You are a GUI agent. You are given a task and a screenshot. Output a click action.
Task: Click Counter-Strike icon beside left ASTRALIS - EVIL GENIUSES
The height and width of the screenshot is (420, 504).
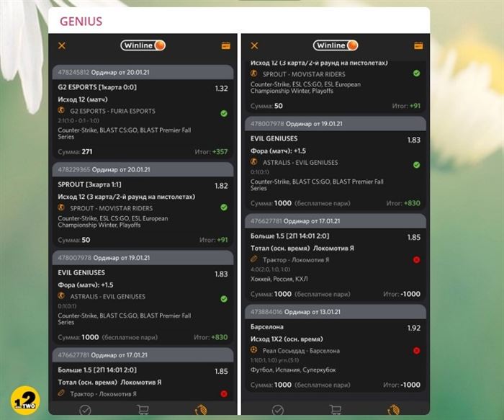click(x=61, y=295)
